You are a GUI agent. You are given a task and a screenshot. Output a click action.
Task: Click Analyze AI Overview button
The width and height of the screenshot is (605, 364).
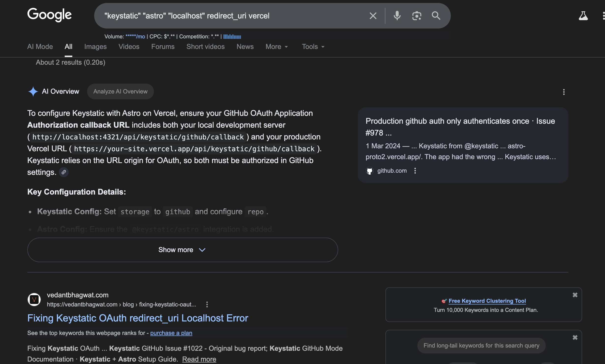click(121, 91)
